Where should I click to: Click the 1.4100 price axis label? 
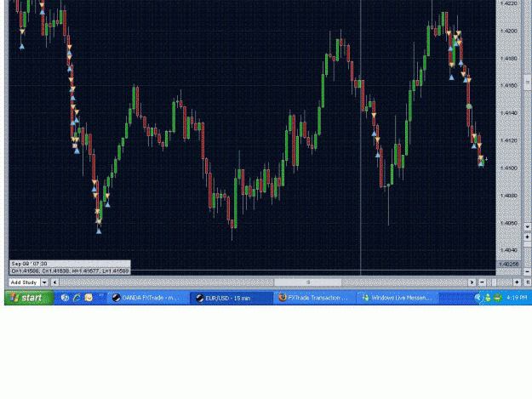click(508, 168)
